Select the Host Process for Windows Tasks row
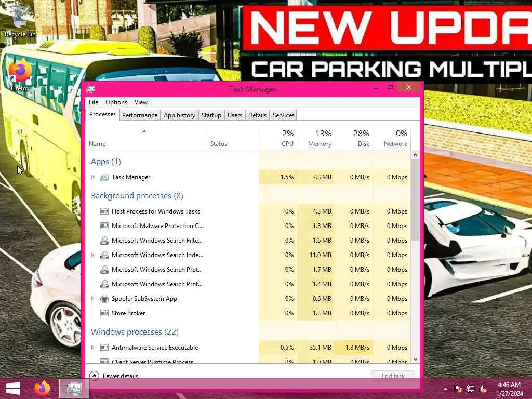Screen dimensions: 532x399 (x=248, y=211)
